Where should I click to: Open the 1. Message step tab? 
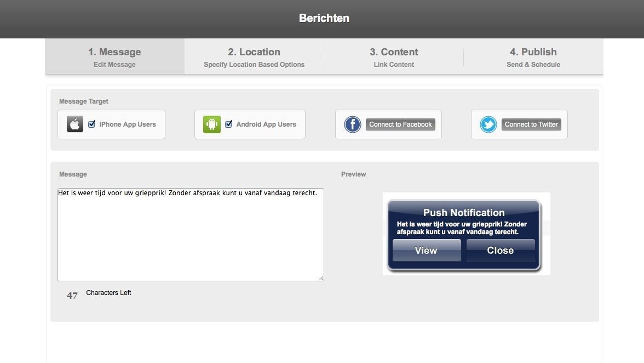114,56
